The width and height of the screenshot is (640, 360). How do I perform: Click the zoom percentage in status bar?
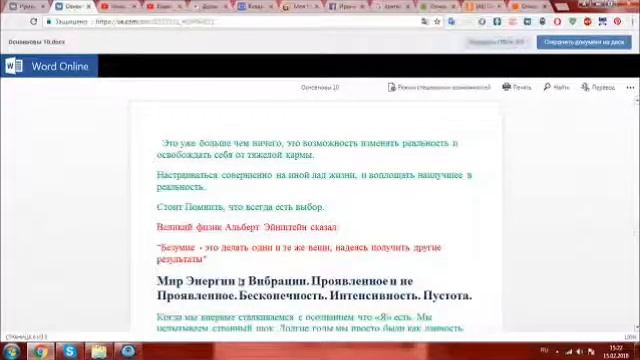pyautogui.click(x=630, y=337)
